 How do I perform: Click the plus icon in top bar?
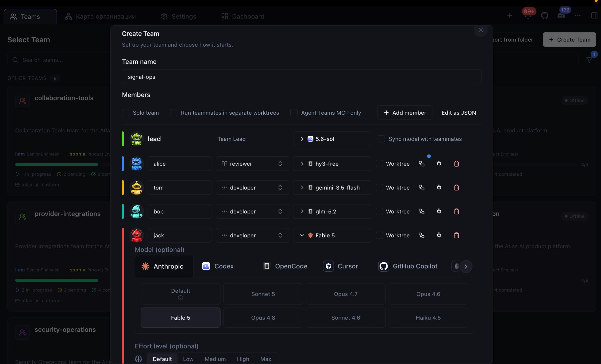point(509,15)
